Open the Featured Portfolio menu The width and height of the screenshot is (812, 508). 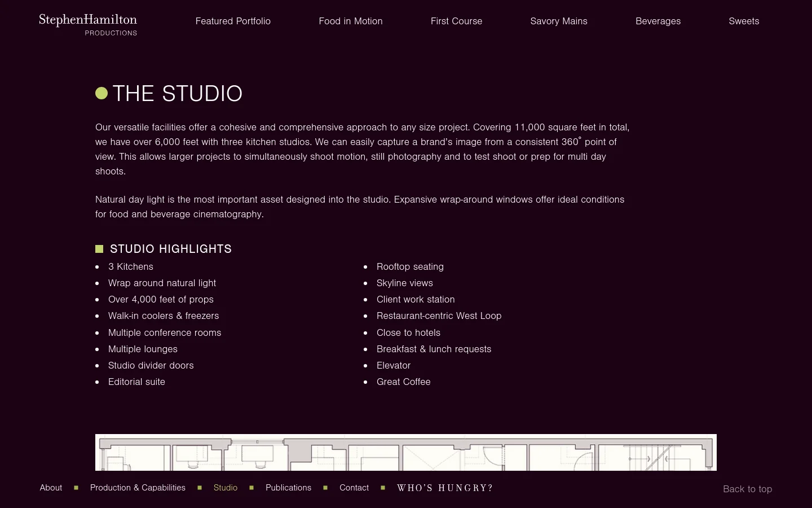point(233,21)
